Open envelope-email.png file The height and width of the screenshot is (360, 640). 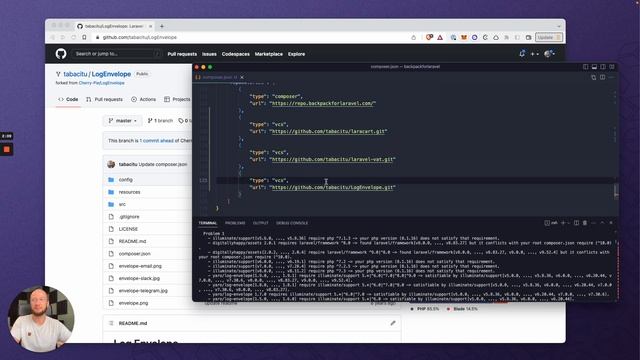(140, 266)
